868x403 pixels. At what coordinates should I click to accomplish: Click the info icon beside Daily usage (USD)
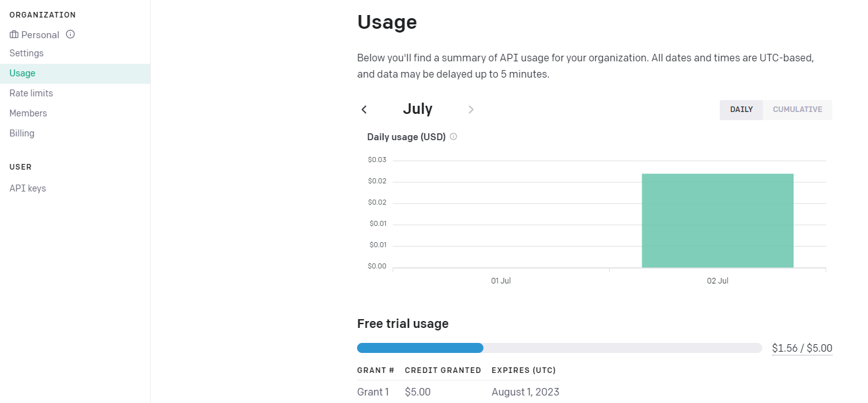pyautogui.click(x=453, y=136)
